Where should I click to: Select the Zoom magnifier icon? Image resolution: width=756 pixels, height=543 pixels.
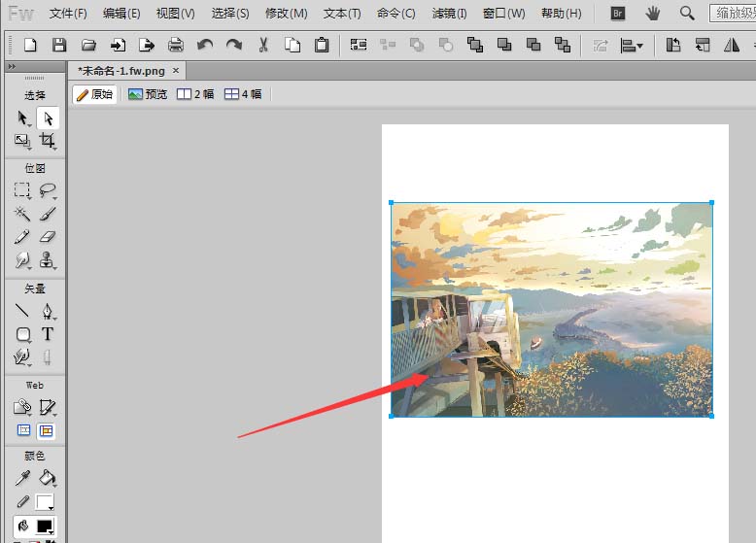pos(687,14)
